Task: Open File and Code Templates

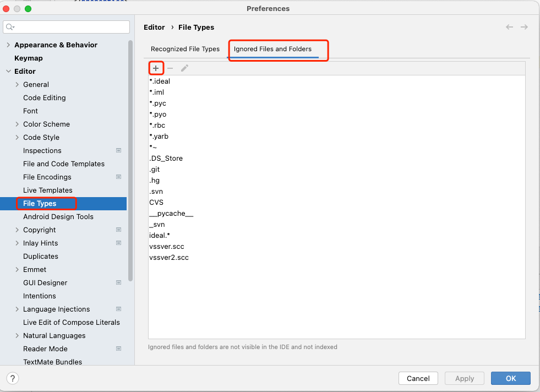Action: click(64, 164)
